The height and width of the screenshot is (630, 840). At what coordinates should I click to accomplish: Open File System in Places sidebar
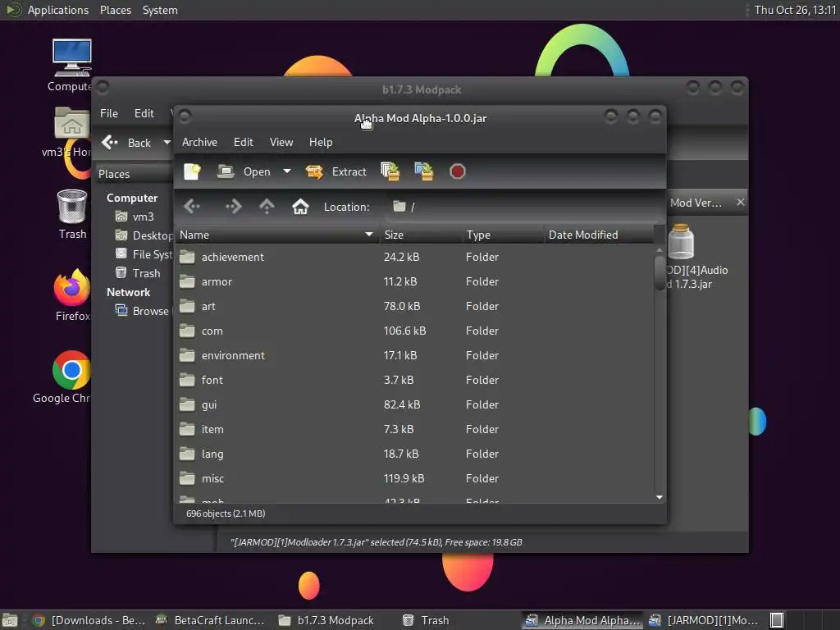coord(144,254)
